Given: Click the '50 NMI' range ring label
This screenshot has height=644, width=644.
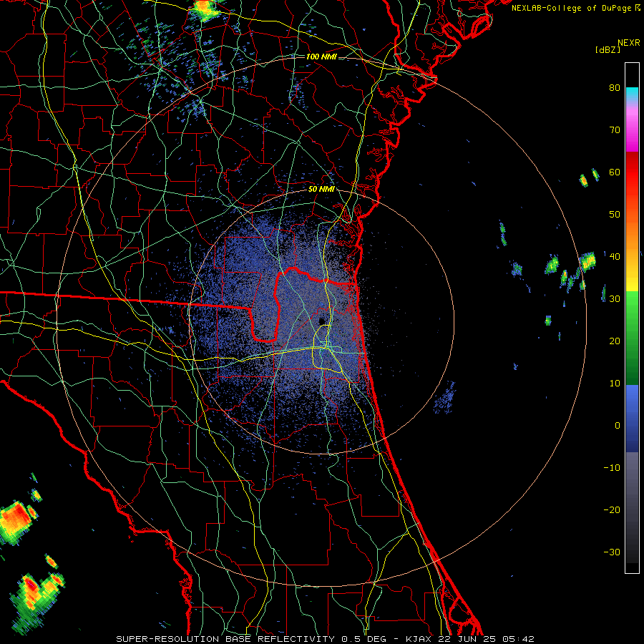Looking at the screenshot, I should 321,190.
